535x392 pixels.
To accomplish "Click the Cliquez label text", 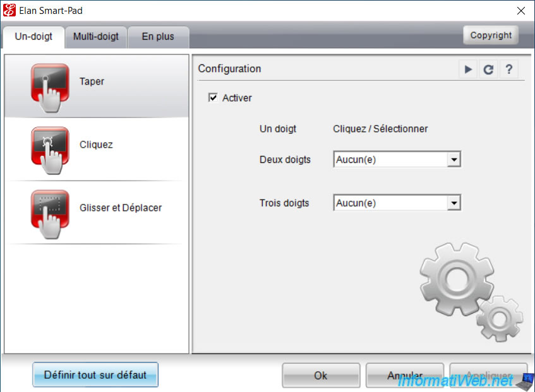I will [96, 145].
